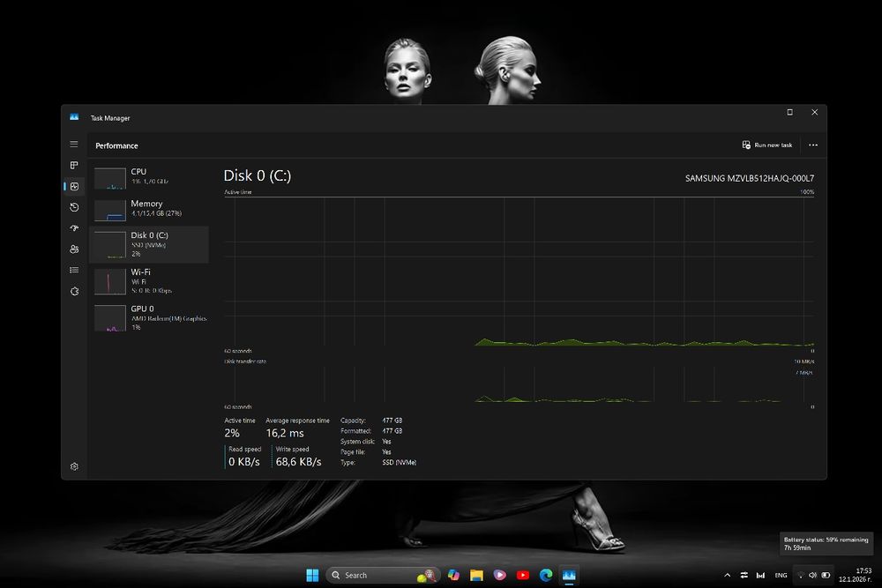Viewport: 882px width, 588px height.
Task: Click the volume speaker tray icon
Action: (813, 575)
